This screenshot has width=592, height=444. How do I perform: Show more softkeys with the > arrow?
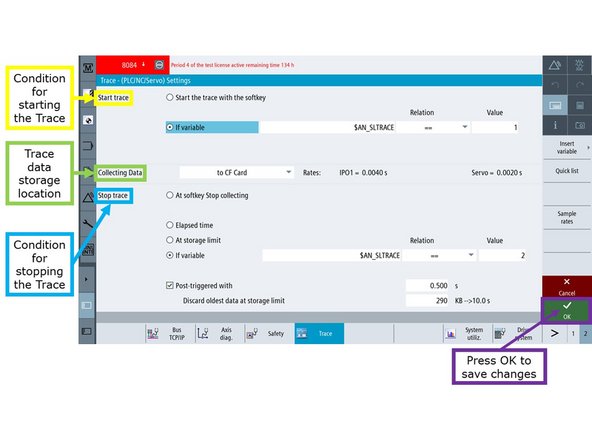(555, 333)
